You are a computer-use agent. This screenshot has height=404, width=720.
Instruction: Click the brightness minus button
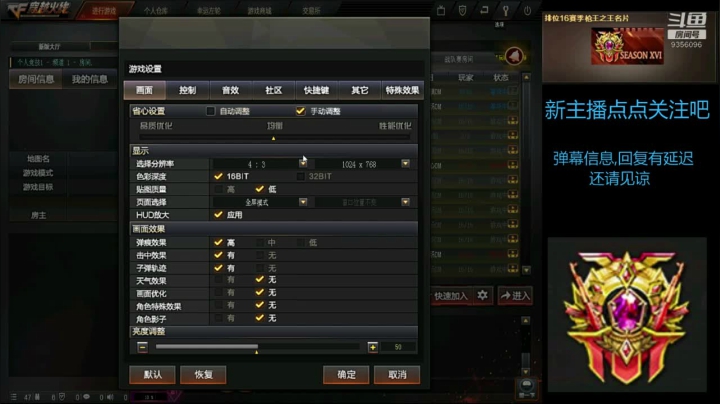pyautogui.click(x=142, y=347)
